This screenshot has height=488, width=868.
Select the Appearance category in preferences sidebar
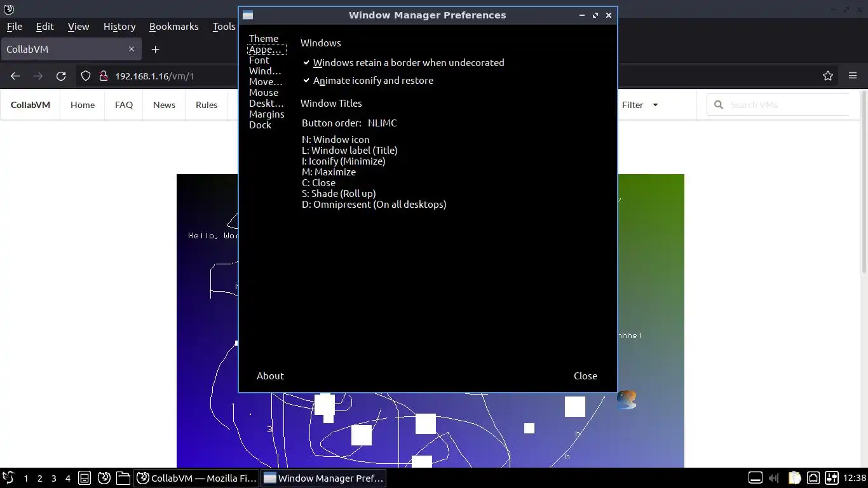click(266, 49)
